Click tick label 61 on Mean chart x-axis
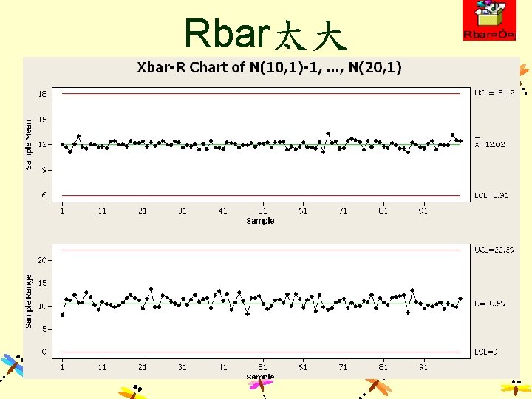This screenshot has height=399, width=532. (303, 211)
